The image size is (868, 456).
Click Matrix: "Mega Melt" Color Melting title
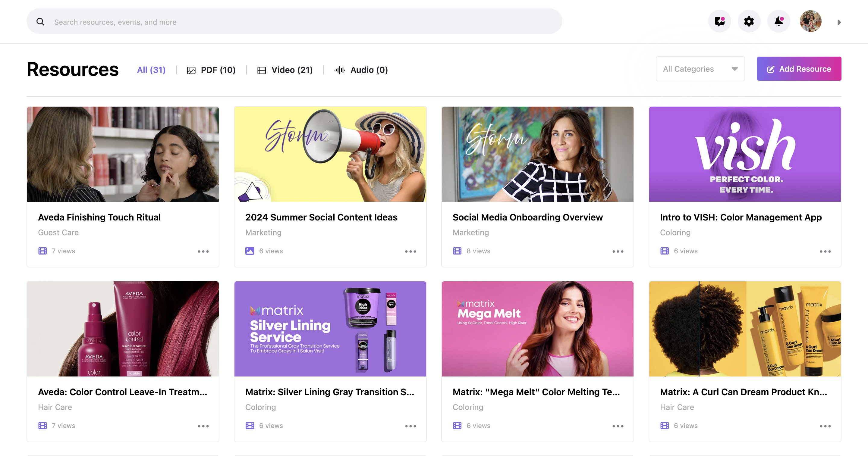pyautogui.click(x=536, y=392)
